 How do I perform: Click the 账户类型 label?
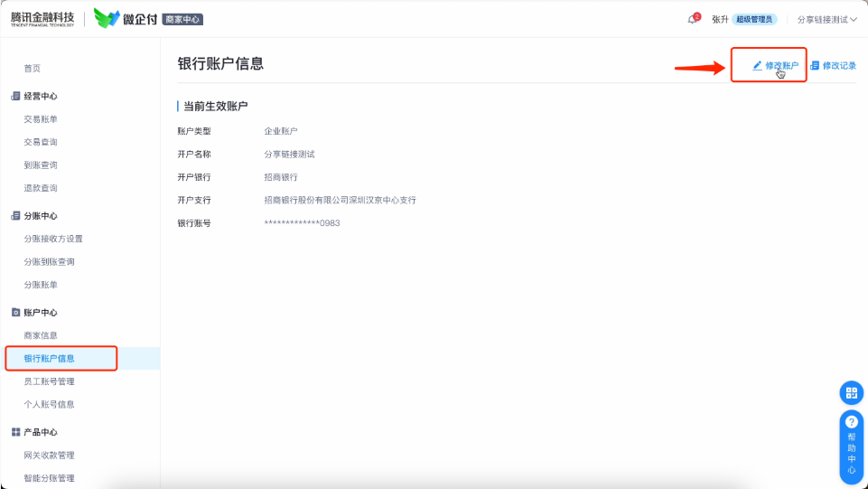point(194,131)
